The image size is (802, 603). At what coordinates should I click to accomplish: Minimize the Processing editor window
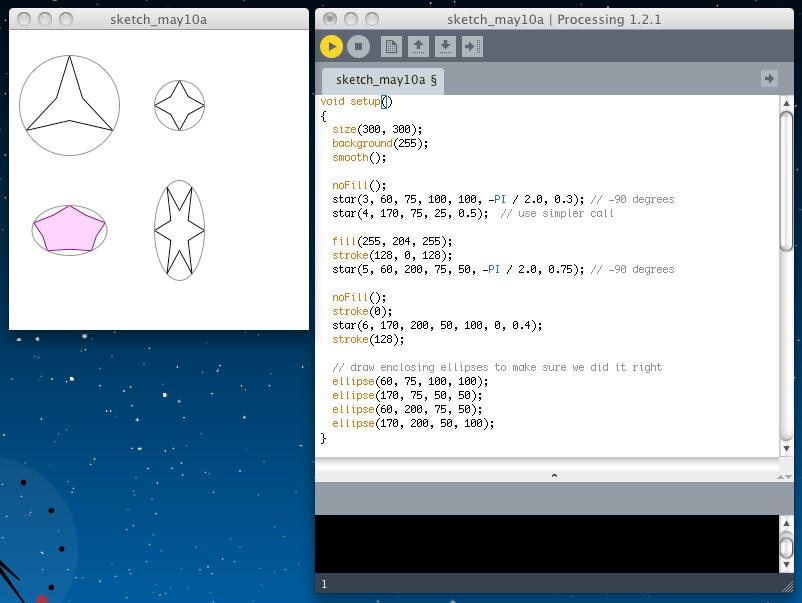(352, 19)
